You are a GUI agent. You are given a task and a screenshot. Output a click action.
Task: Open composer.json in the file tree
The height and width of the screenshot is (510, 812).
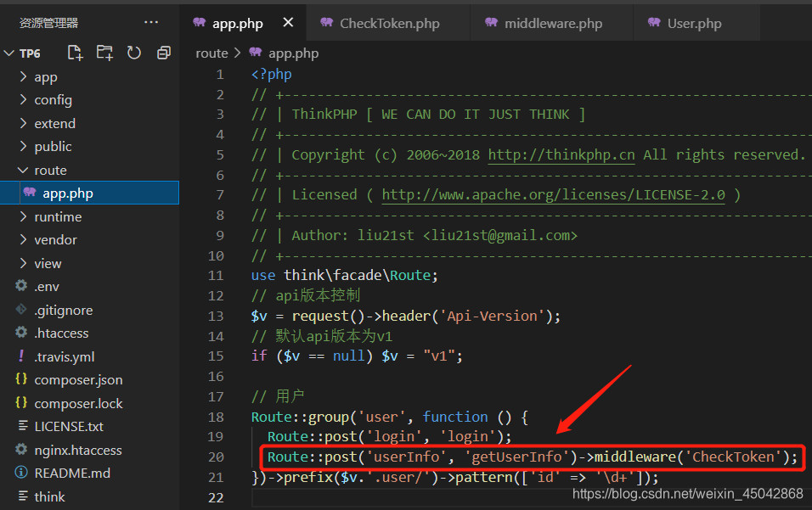coord(78,380)
